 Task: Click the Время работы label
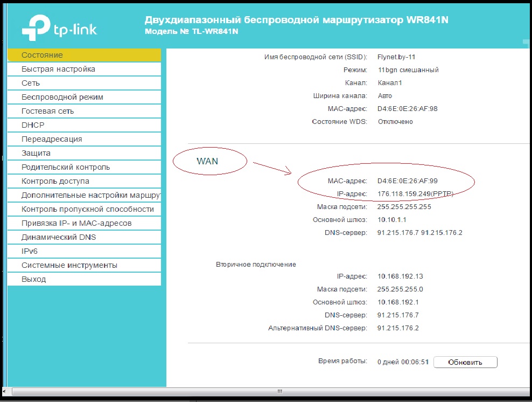coord(342,361)
